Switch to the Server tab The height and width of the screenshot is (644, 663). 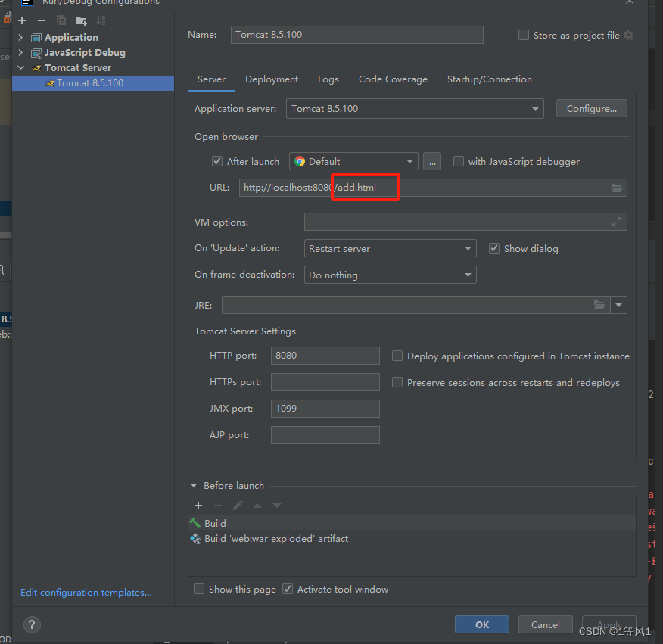click(x=211, y=79)
